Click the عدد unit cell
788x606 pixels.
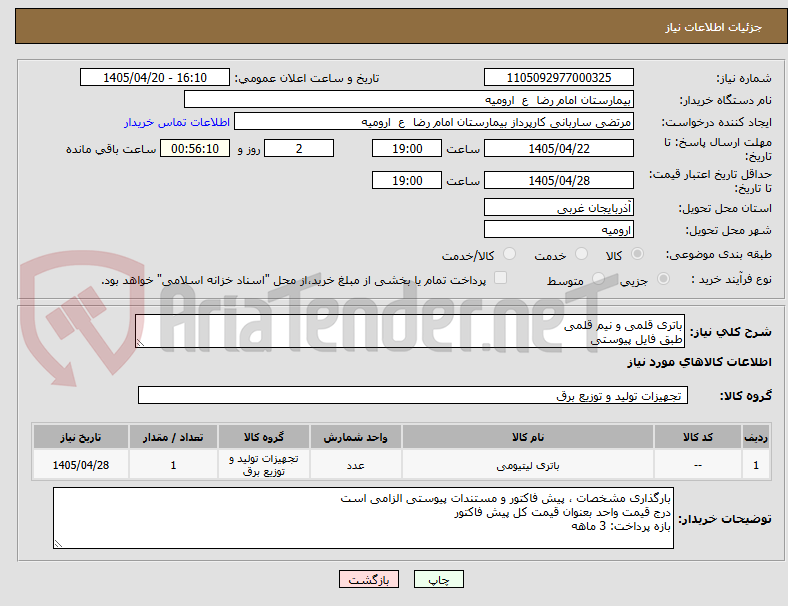355,465
